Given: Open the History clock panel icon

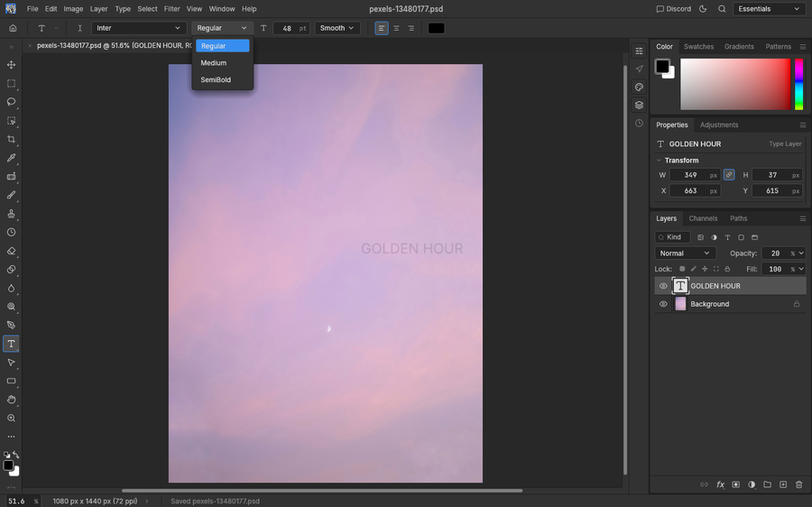Looking at the screenshot, I should point(639,124).
